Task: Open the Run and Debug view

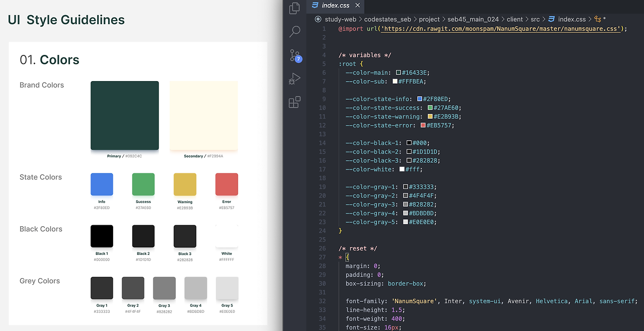Action: pyautogui.click(x=295, y=79)
